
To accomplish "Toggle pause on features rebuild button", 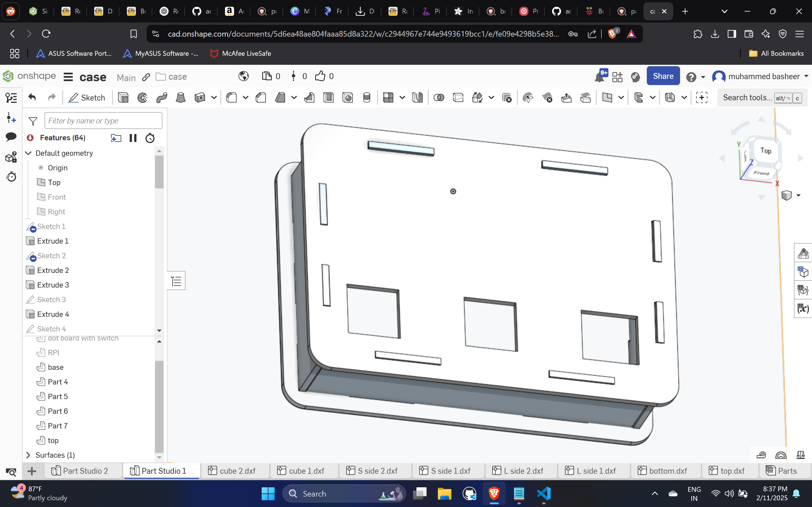I will click(x=133, y=137).
